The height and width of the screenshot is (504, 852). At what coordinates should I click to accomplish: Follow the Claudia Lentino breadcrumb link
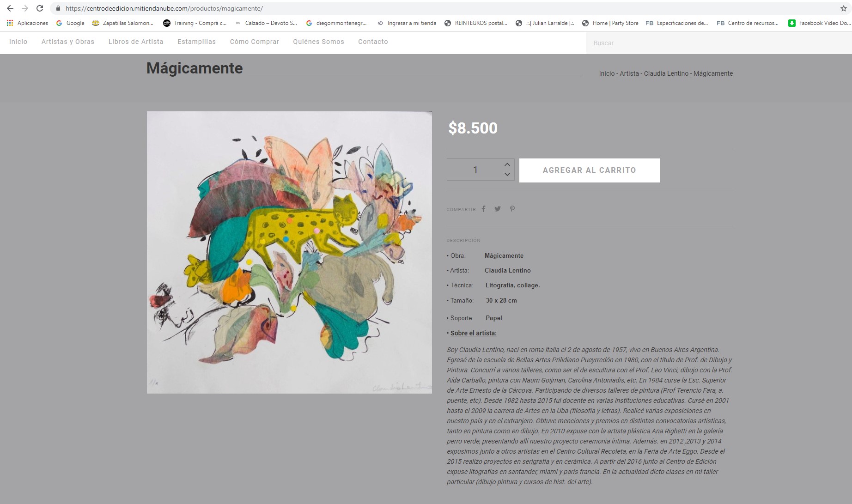[x=666, y=73]
